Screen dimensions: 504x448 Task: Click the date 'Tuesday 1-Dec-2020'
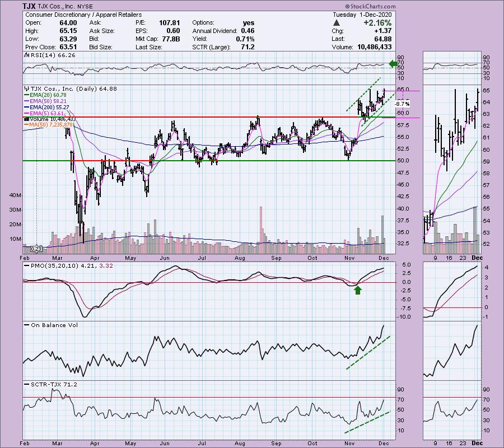(362, 15)
